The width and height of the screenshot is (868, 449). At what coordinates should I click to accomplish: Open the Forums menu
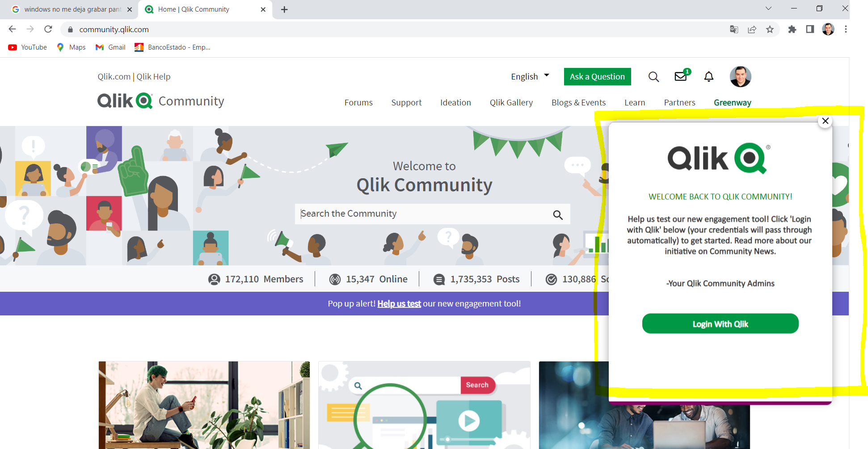click(358, 102)
